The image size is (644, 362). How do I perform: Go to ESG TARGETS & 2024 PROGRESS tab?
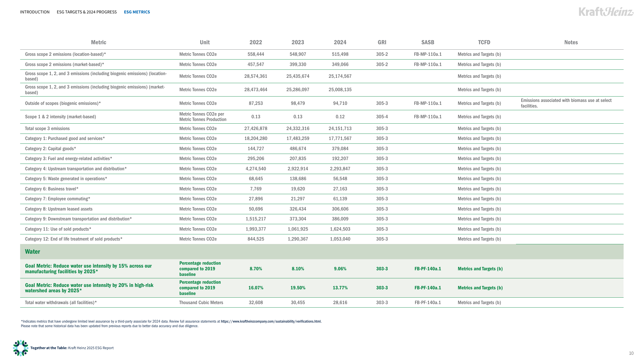[87, 12]
